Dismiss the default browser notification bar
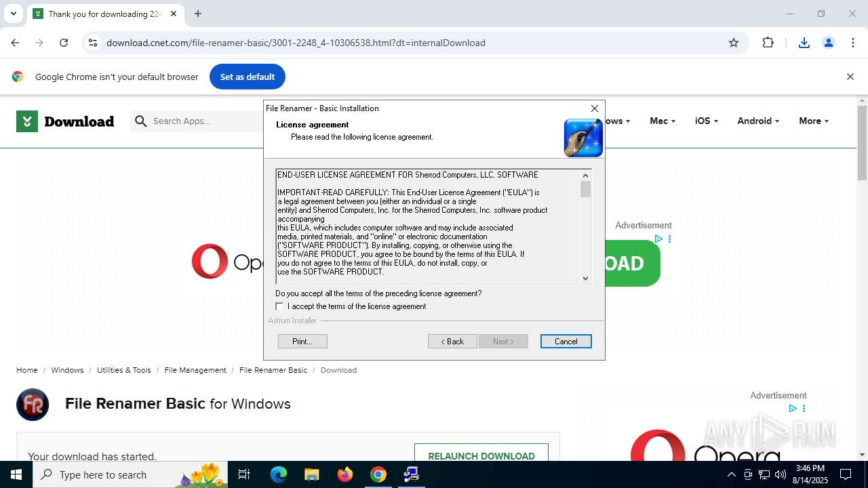The width and height of the screenshot is (868, 488). pos(850,77)
